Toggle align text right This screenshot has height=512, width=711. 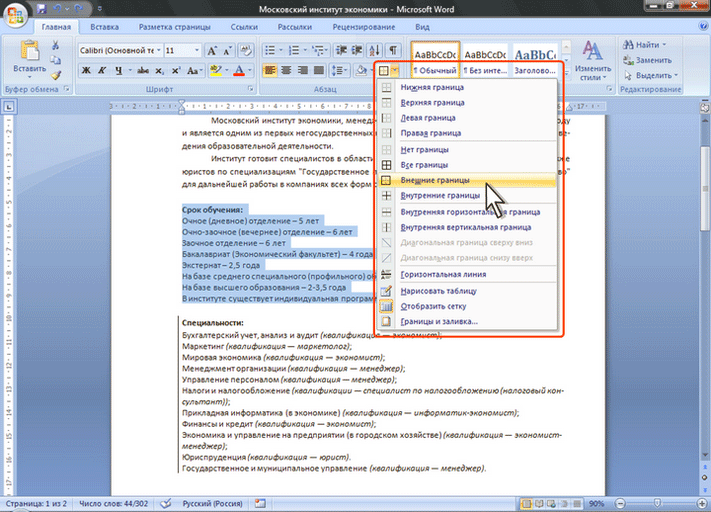point(302,71)
